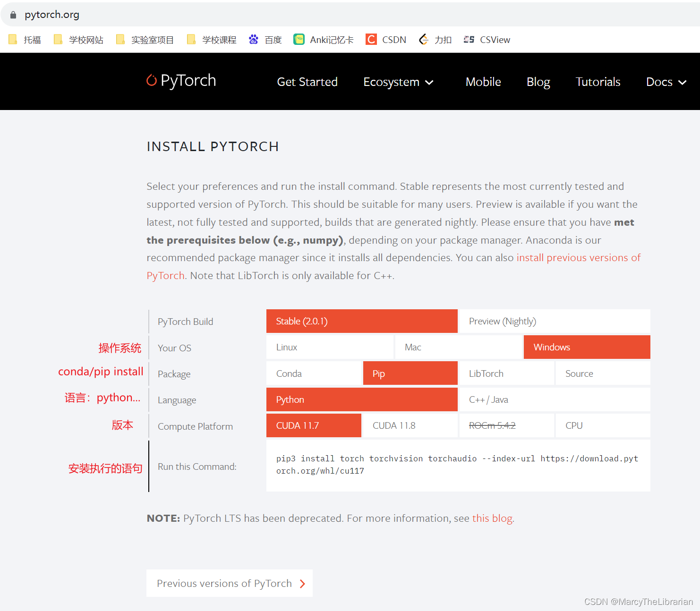The image size is (700, 611).
Task: Expand the Docs dropdown menu
Action: 666,82
